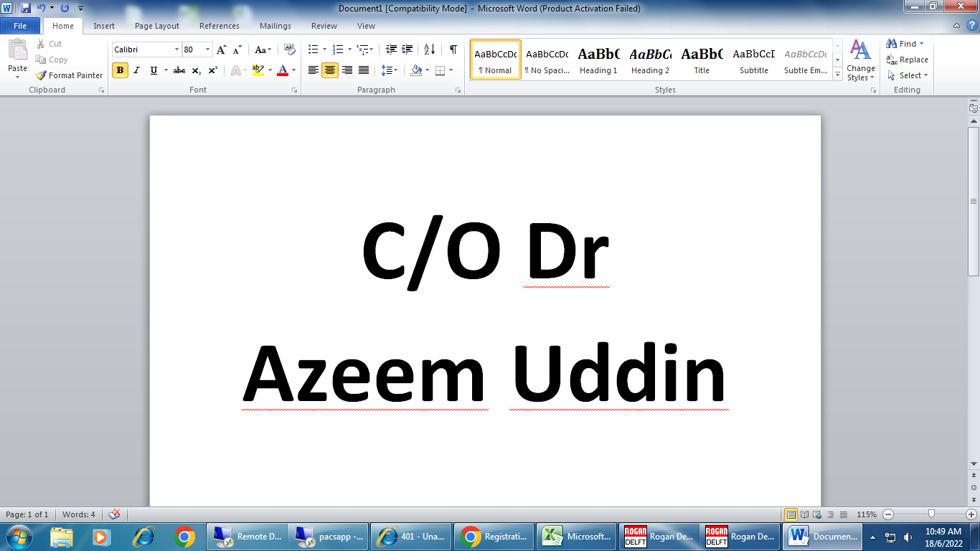Click the Increase Indent icon
The image size is (980, 551).
(x=407, y=50)
